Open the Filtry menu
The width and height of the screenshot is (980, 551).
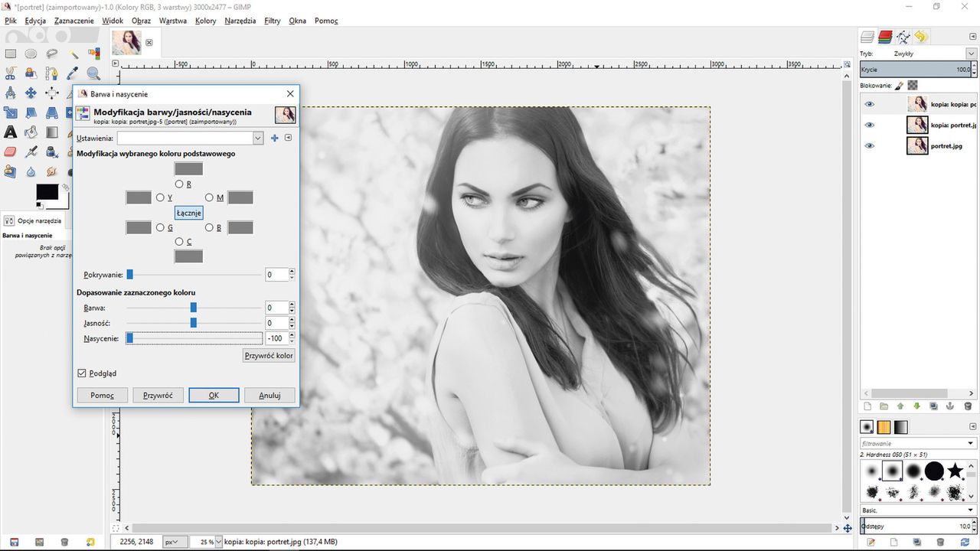point(272,21)
